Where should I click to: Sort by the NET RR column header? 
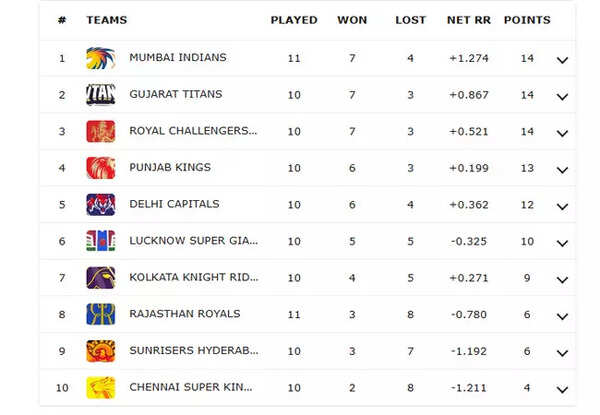(x=466, y=20)
